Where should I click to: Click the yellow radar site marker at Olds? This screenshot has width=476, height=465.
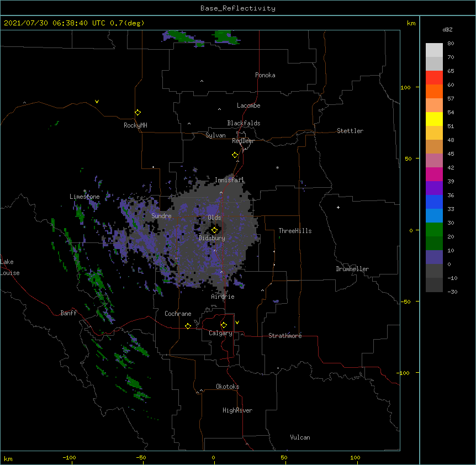click(214, 230)
